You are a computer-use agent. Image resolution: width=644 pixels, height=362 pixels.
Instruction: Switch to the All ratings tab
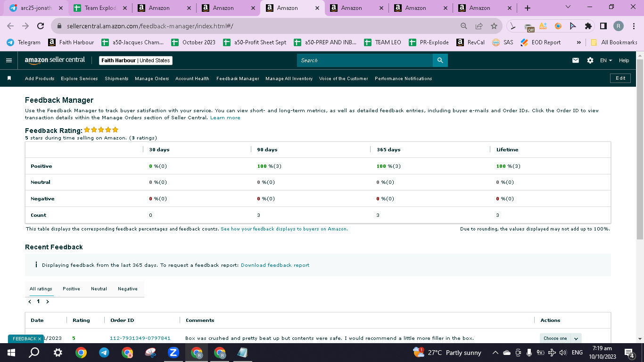pyautogui.click(x=41, y=288)
